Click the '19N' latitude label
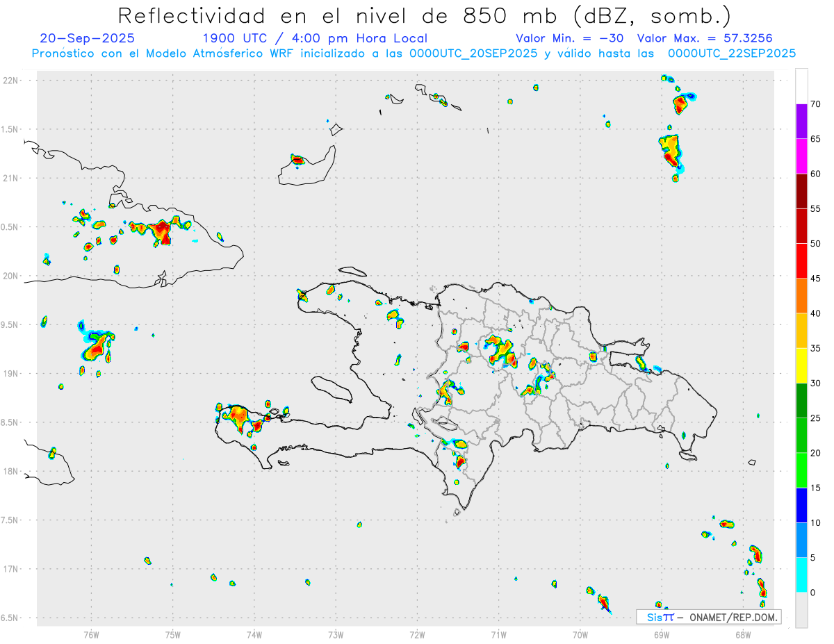 (12, 373)
